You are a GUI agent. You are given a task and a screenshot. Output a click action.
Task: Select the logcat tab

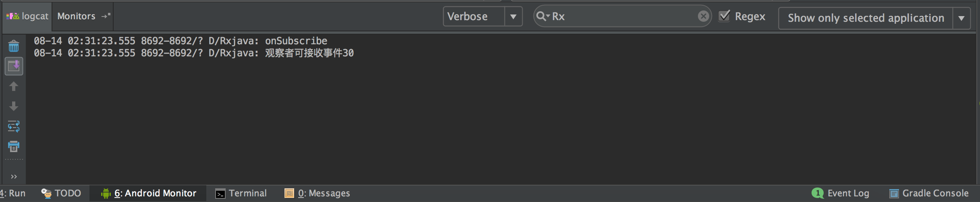[x=27, y=16]
